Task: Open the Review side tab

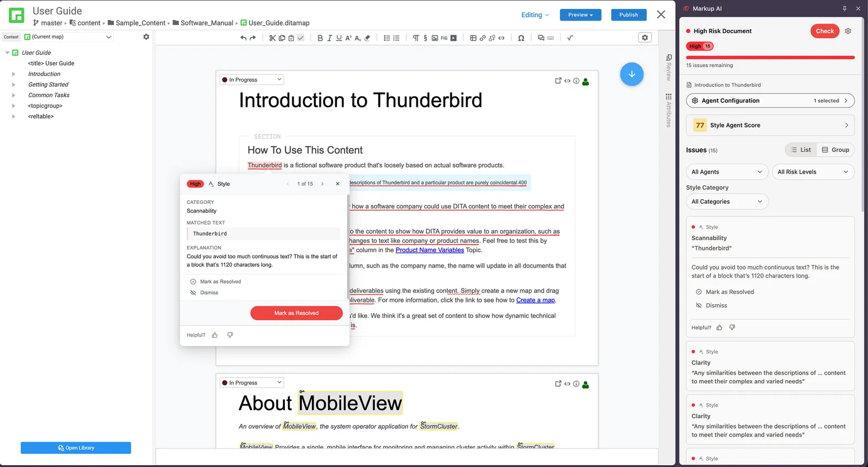Action: tap(669, 68)
